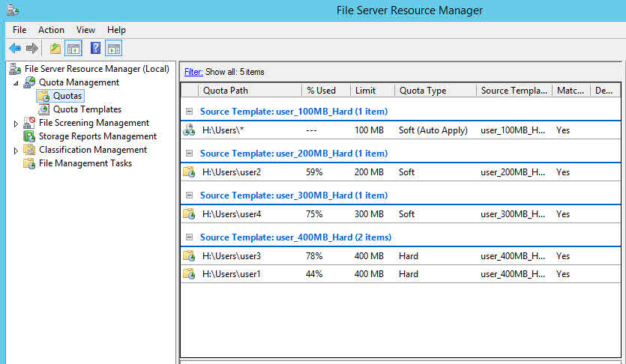Click the 200 MB limit cell
Screen dimensions: 626x364
coord(369,172)
